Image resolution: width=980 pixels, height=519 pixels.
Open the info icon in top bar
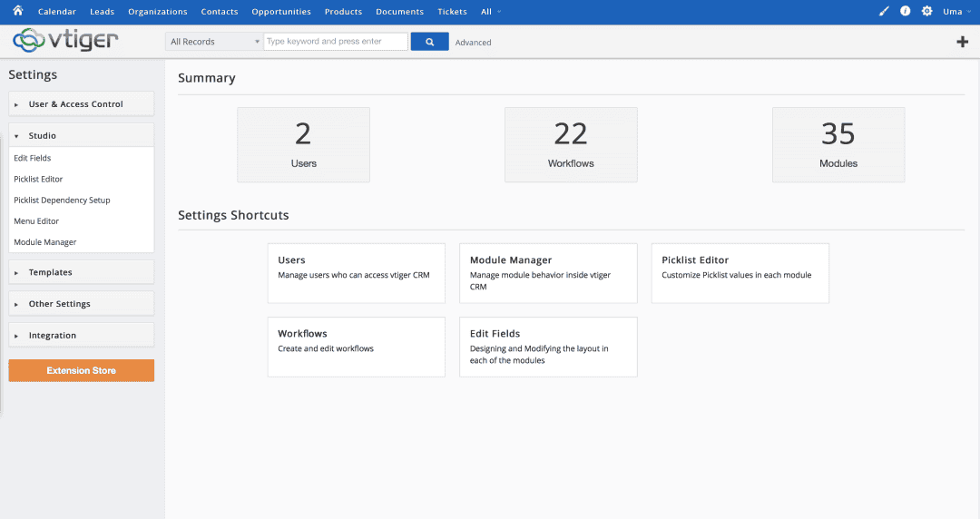(x=905, y=12)
